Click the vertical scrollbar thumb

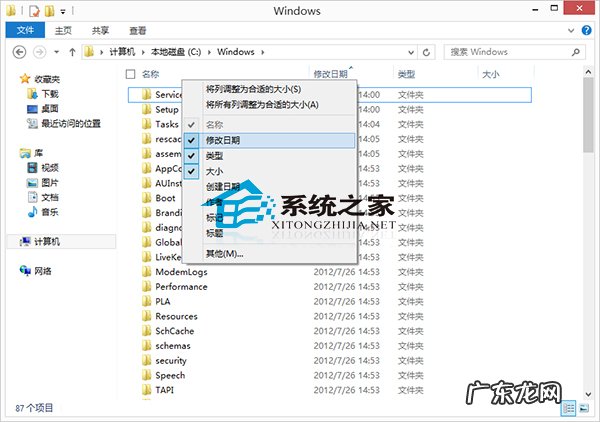pyautogui.click(x=588, y=115)
